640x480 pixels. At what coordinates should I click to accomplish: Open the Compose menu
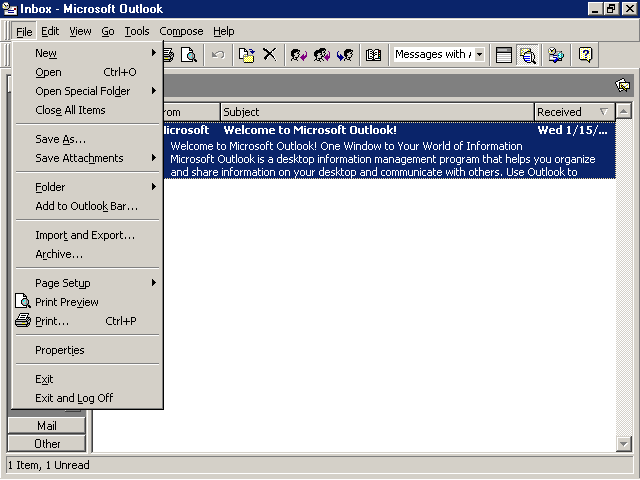[181, 31]
